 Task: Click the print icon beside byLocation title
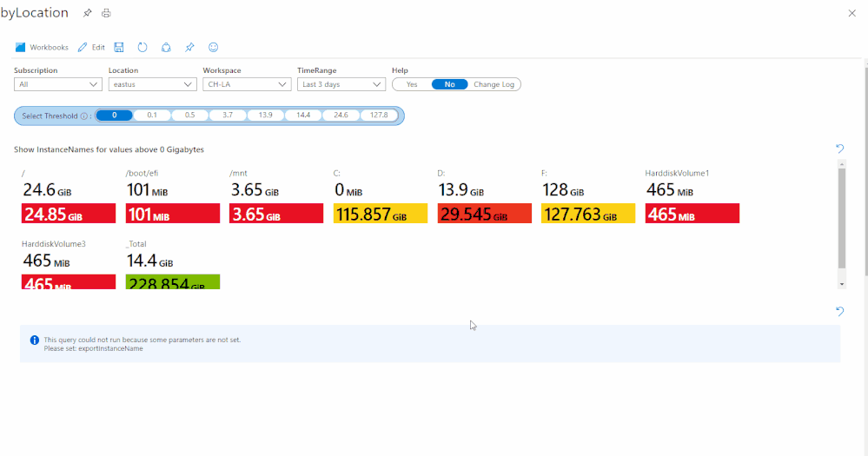tap(106, 13)
